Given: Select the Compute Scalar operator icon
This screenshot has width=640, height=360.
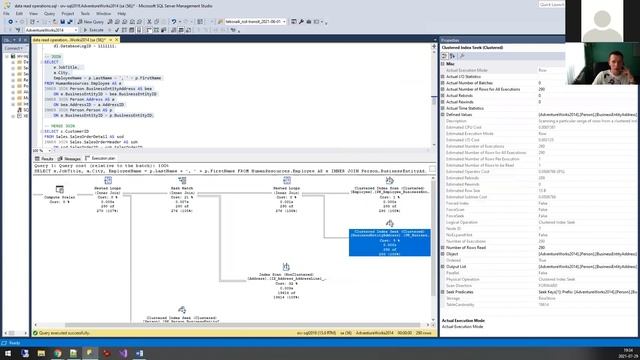Looking at the screenshot, I should click(60, 189).
